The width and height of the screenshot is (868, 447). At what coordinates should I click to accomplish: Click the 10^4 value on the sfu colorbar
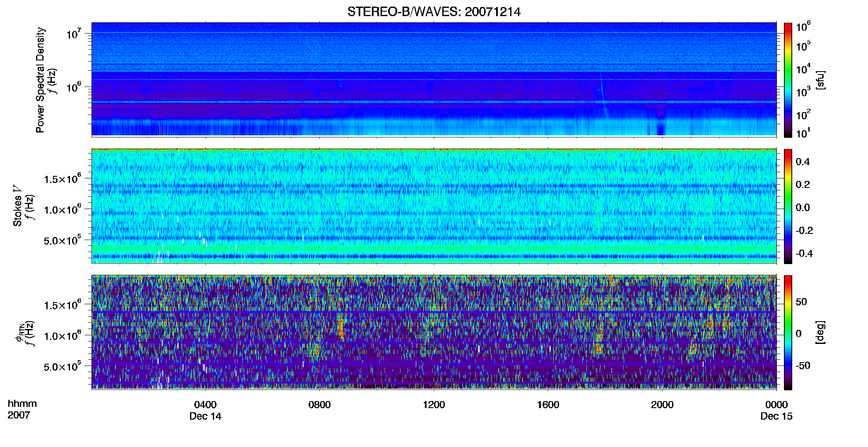tap(803, 68)
